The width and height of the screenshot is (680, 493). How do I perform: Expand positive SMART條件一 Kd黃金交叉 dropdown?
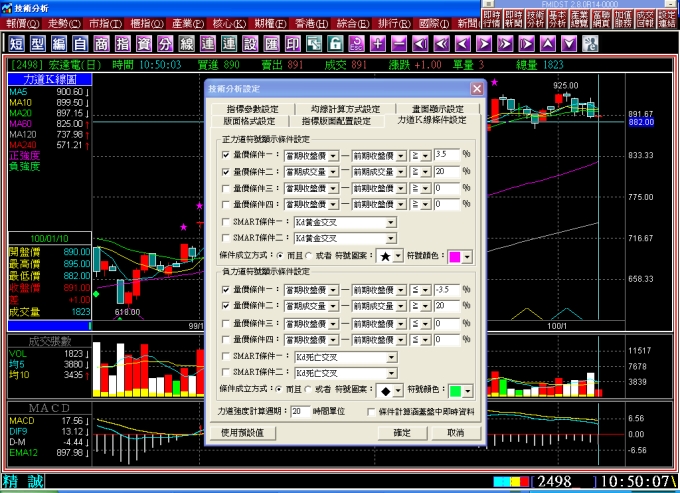391,222
